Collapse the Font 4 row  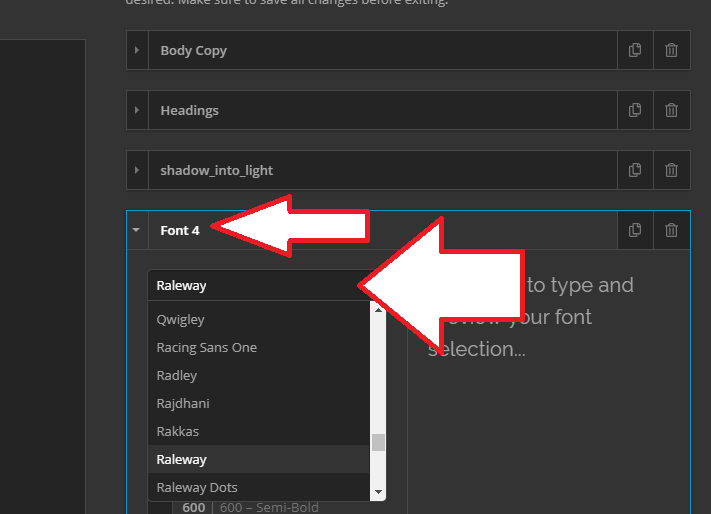[137, 230]
